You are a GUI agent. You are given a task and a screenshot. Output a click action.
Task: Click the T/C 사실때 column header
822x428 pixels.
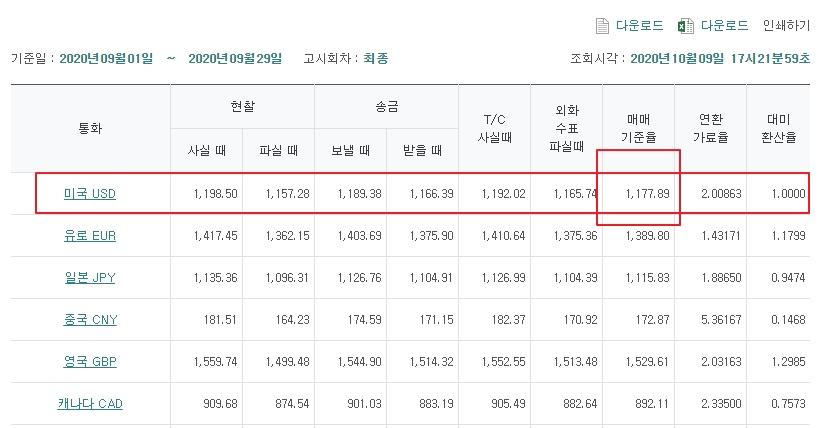tap(494, 129)
